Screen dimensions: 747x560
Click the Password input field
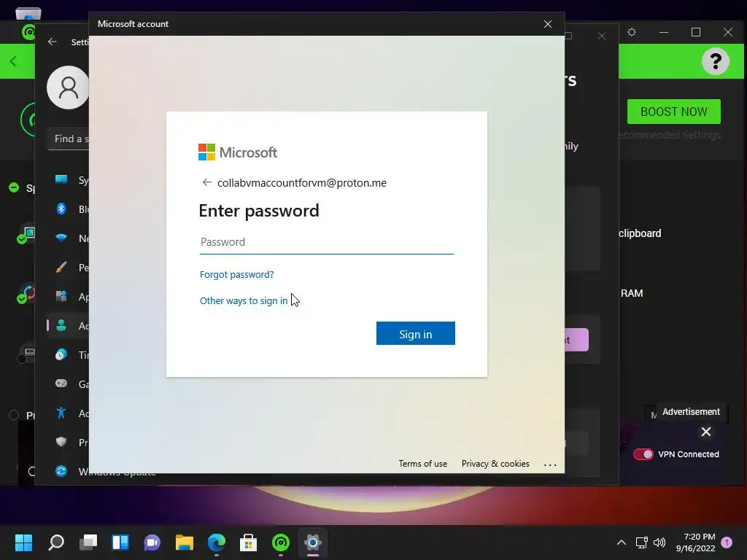[x=326, y=242]
